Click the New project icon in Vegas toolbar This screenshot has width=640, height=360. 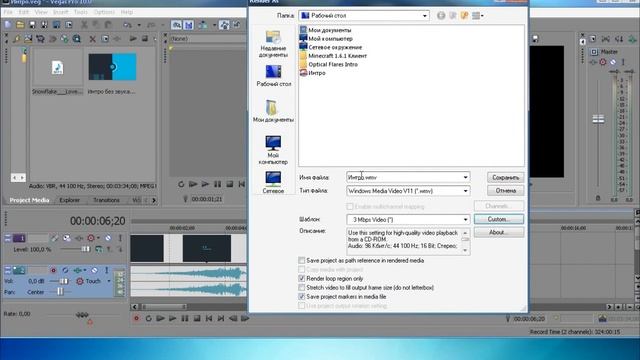tap(8, 25)
